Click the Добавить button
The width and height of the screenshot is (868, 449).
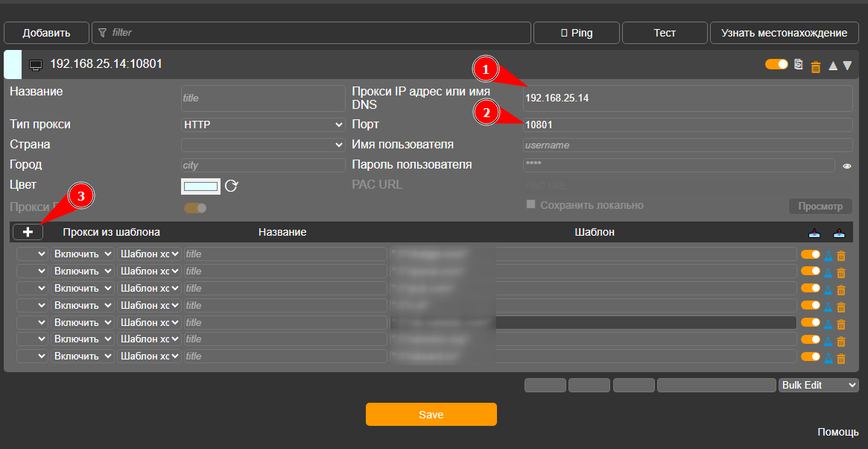point(46,33)
